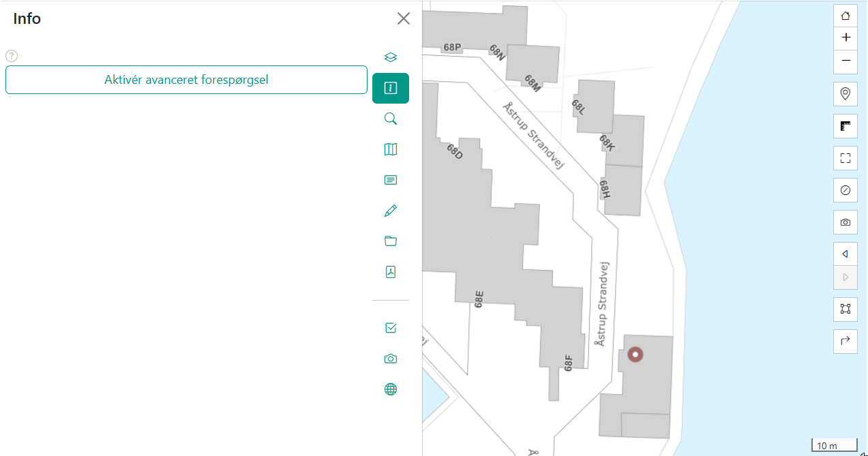
Task: Open the PDF export tool
Action: click(x=390, y=272)
